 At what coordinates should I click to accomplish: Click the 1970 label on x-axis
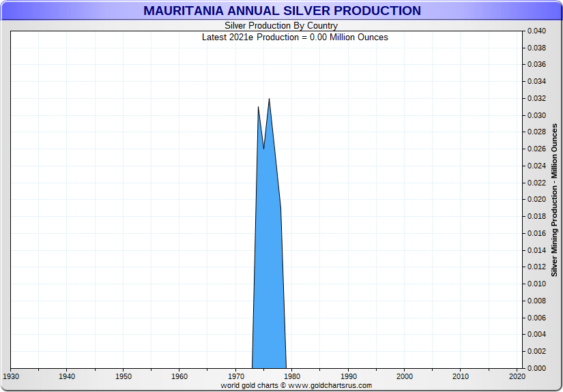[x=235, y=376]
